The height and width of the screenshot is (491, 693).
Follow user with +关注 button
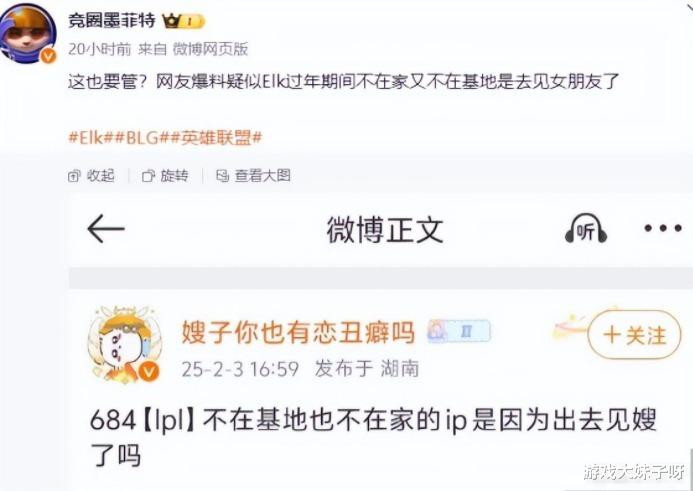pyautogui.click(x=635, y=335)
